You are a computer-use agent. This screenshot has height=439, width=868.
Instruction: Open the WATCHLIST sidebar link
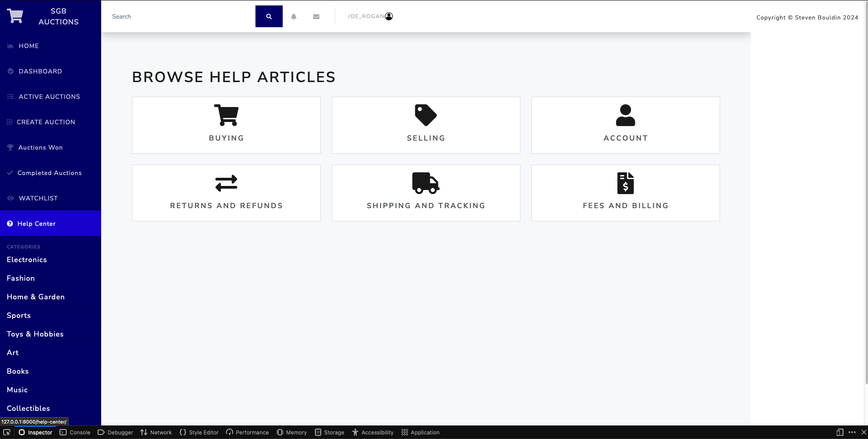38,198
